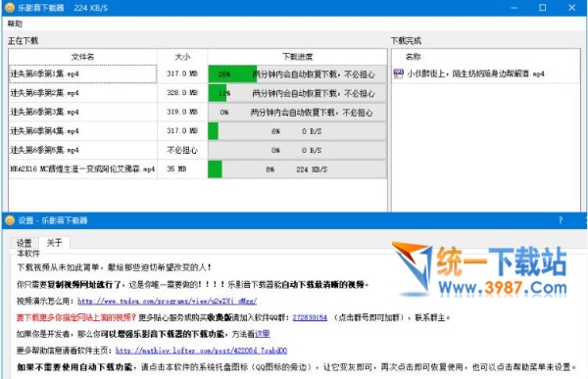This screenshot has height=379, width=588.
Task: Open the 帮助 menu
Action: pos(15,24)
